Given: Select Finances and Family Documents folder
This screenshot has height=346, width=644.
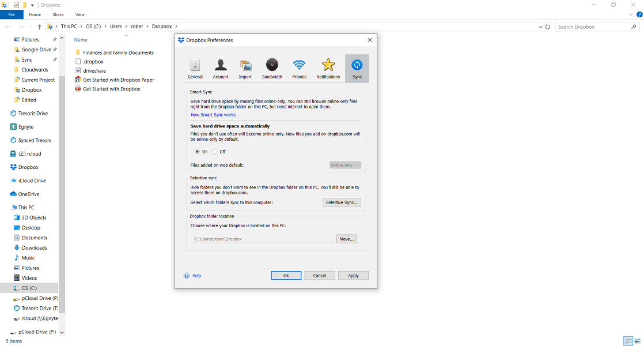Looking at the screenshot, I should pyautogui.click(x=118, y=52).
